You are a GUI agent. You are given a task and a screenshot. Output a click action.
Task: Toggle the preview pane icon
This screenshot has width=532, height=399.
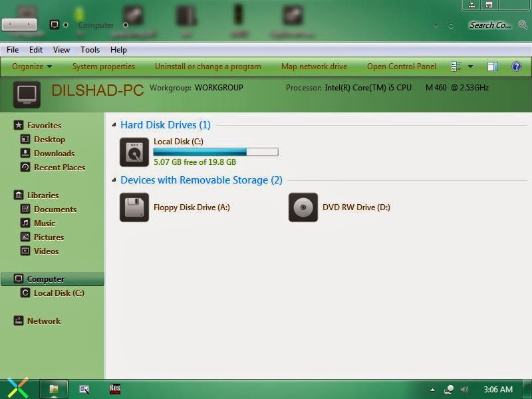point(493,66)
